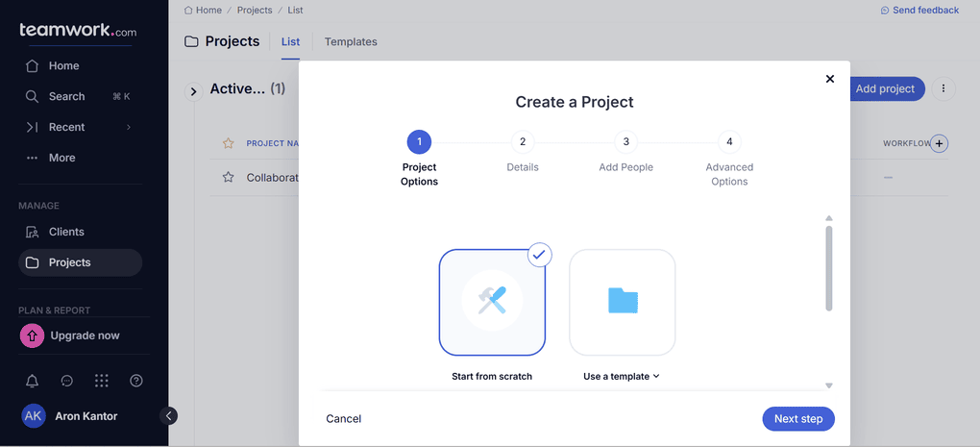Collapse the sidebar with the arrow handle
The height and width of the screenshot is (447, 980).
pyautogui.click(x=169, y=416)
